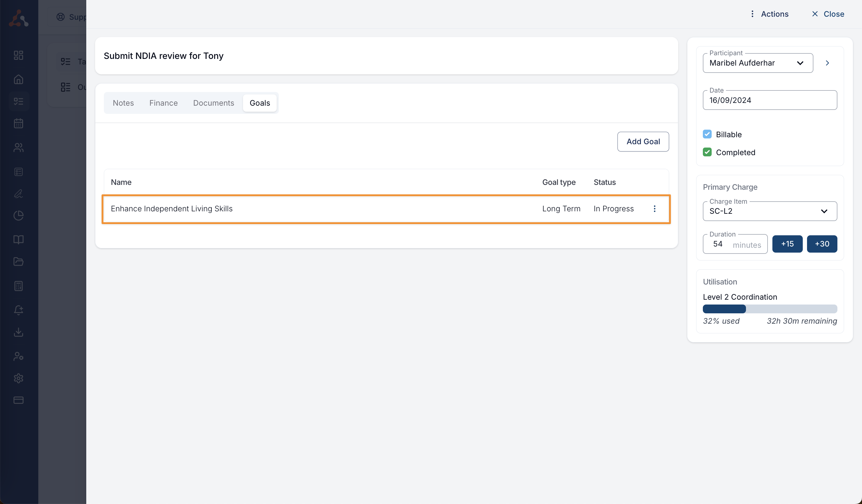Switch to the Finance tab
The image size is (862, 504).
tap(163, 103)
